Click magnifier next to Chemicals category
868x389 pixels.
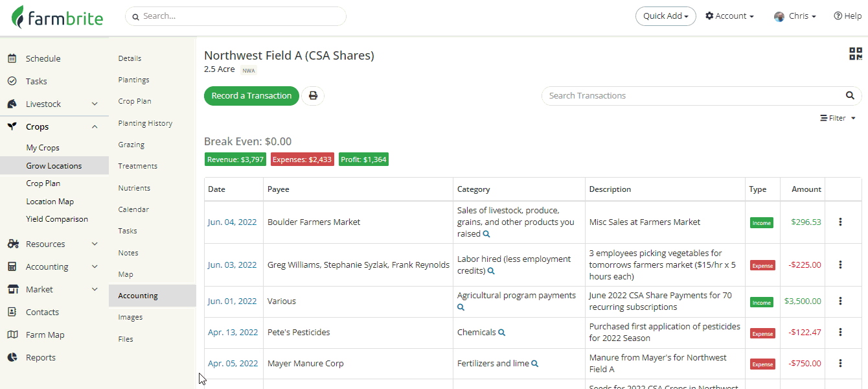click(501, 333)
